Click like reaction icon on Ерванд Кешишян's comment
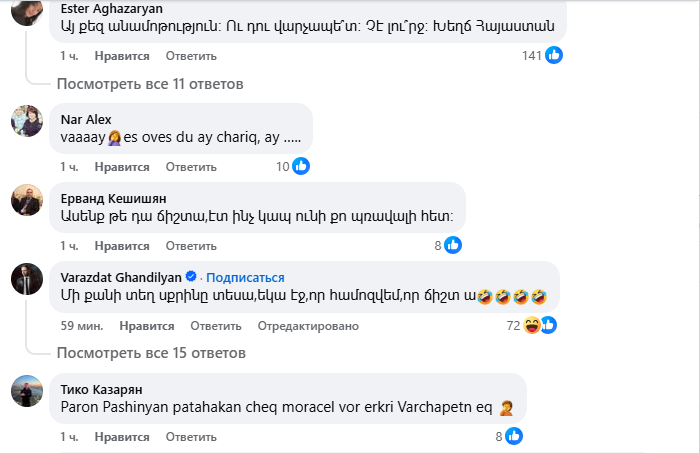Image resolution: width=700 pixels, height=453 pixels. pyautogui.click(x=453, y=245)
